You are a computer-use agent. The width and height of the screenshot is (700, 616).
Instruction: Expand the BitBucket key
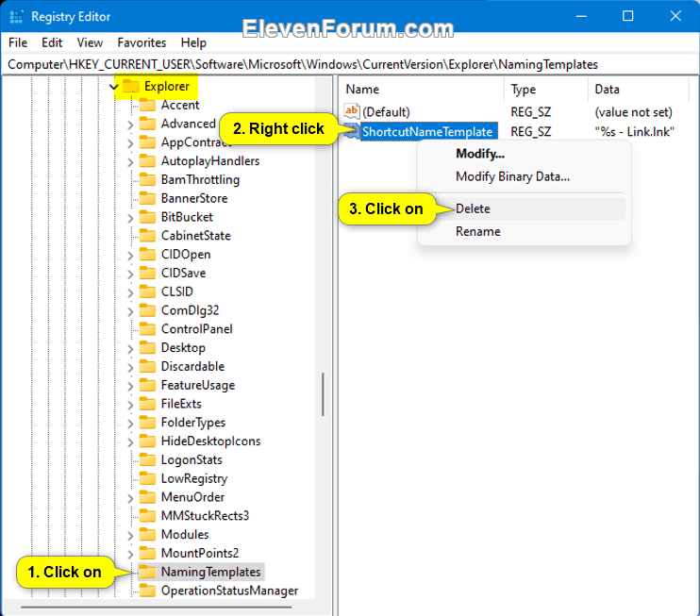point(130,218)
